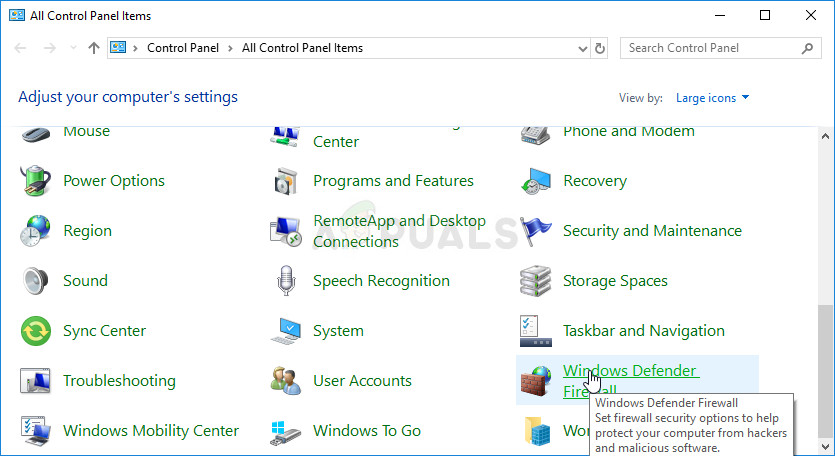Screen dimensions: 835x456
Task: Launch Sync Center green icon
Action: pyautogui.click(x=36, y=331)
